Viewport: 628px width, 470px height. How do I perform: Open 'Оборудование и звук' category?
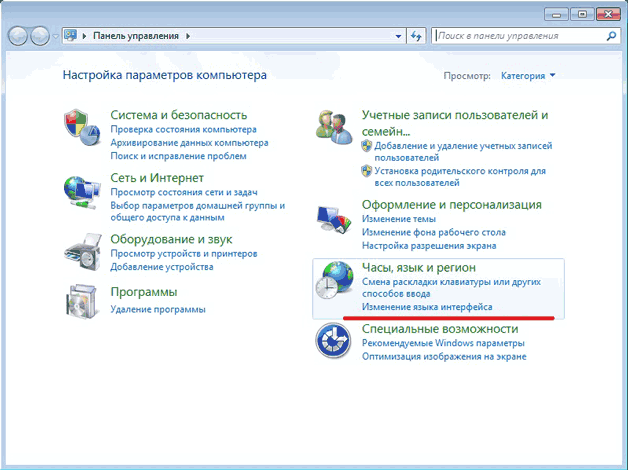click(x=171, y=239)
